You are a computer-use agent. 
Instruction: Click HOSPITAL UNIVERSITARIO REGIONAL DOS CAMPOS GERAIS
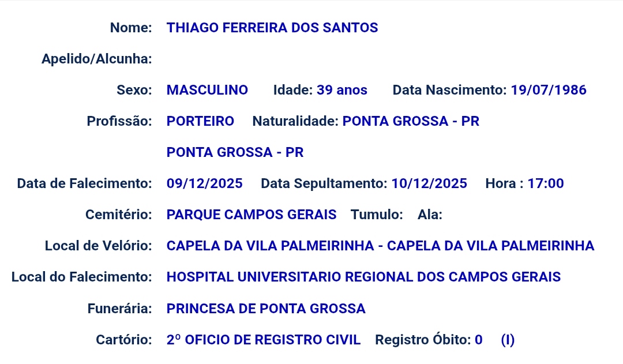tap(363, 277)
